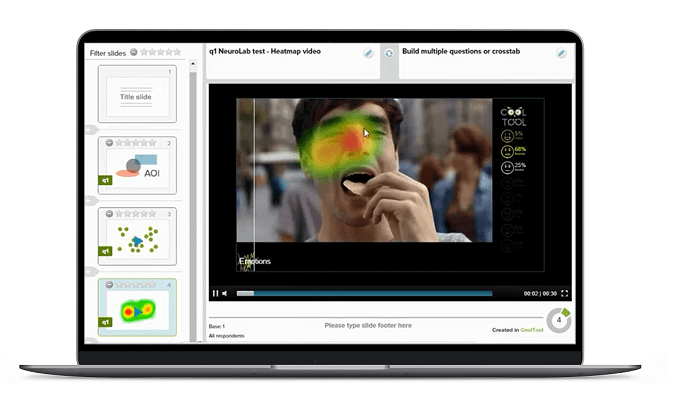Click the q1 badge on slide 3
Screen dimensions: 674x399
(105, 251)
